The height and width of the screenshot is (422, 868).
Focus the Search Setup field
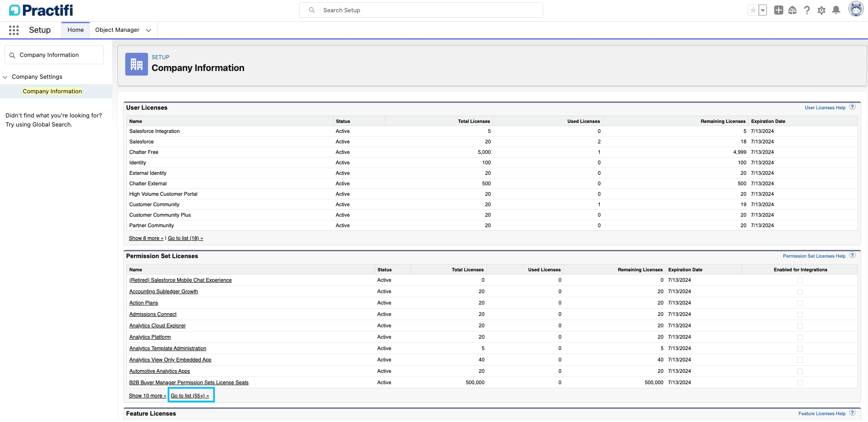click(x=421, y=10)
